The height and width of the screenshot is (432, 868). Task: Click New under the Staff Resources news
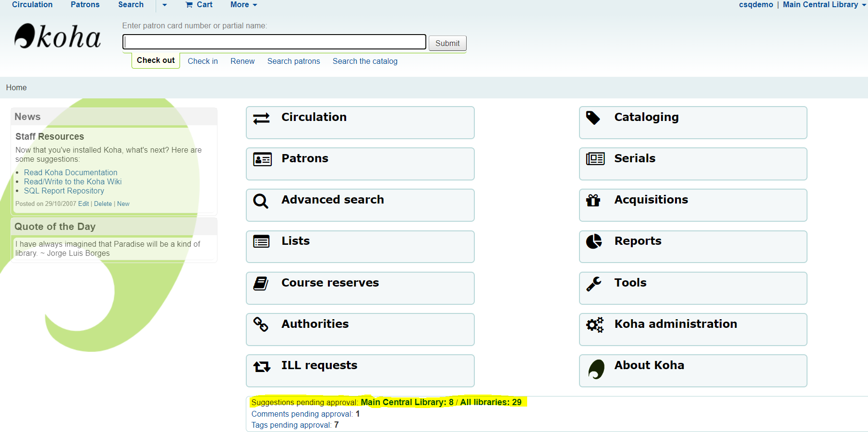[x=123, y=204]
